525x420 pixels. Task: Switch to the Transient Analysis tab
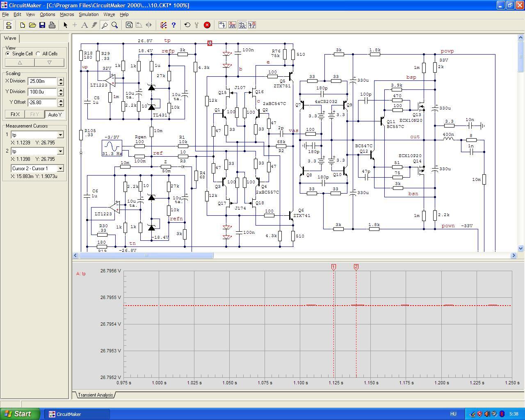click(95, 395)
